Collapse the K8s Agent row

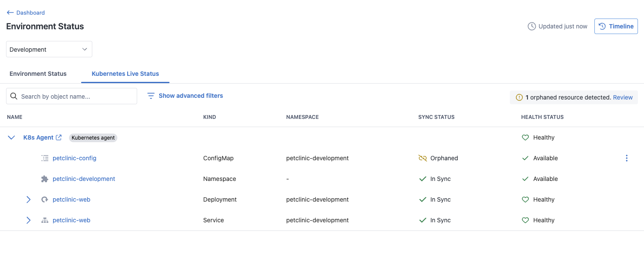coord(12,137)
